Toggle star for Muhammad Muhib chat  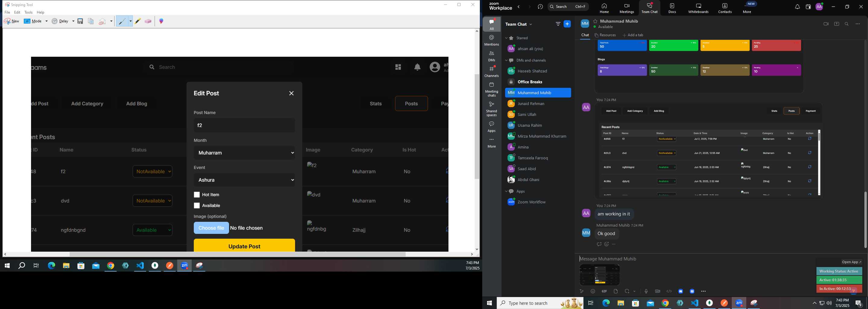596,21
